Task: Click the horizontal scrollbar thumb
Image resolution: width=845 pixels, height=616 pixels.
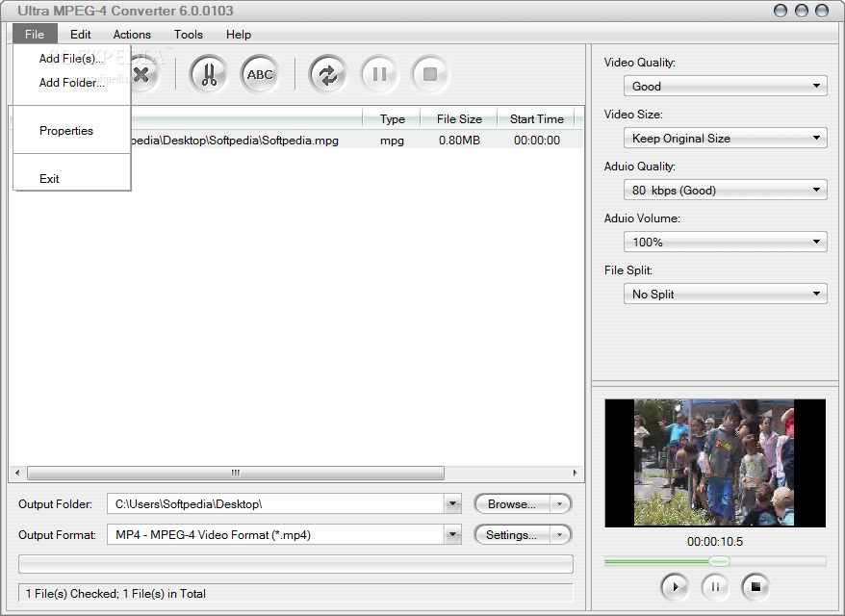Action: [x=236, y=473]
